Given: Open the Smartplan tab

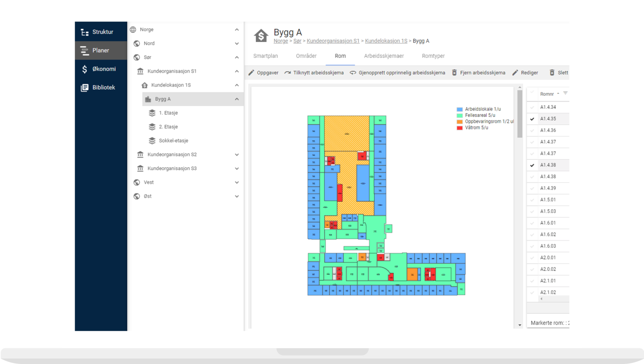Looking at the screenshot, I should tap(265, 56).
